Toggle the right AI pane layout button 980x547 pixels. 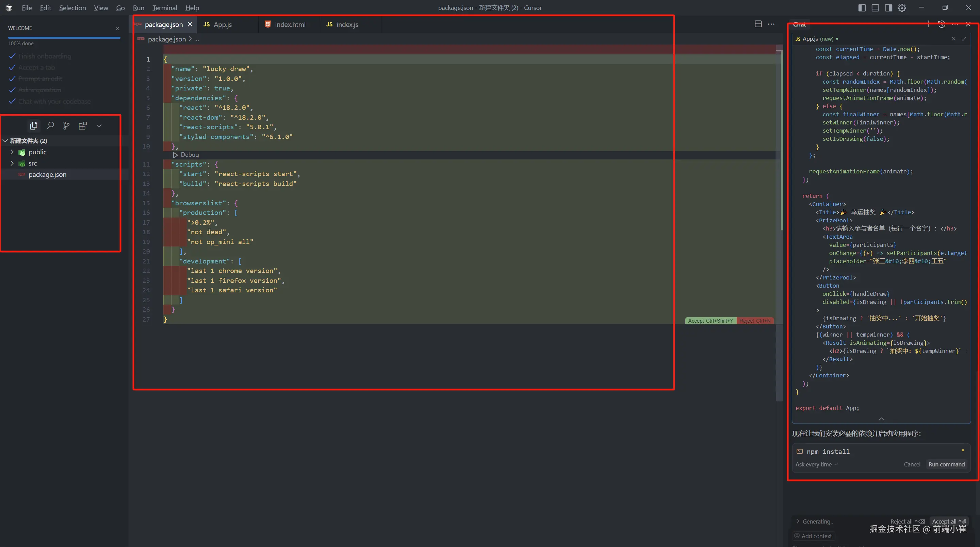click(x=888, y=7)
